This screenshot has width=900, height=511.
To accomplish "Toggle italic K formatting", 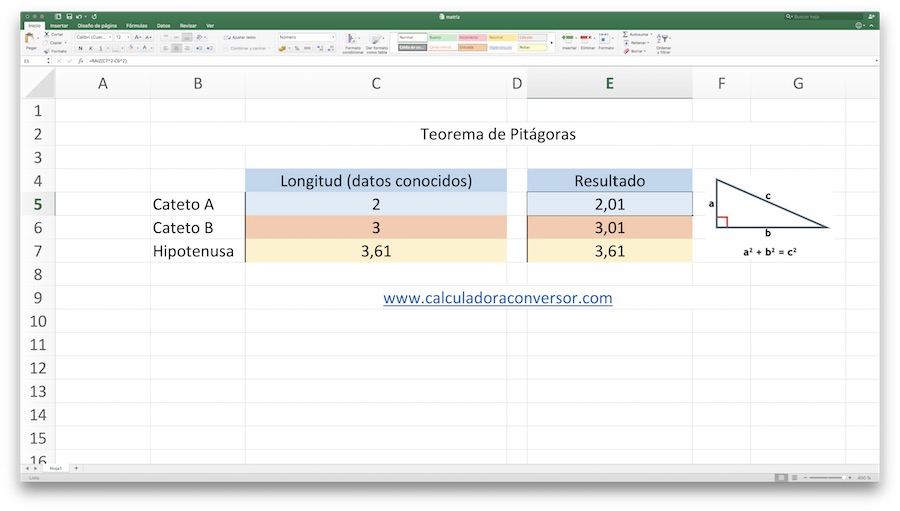I will (91, 48).
